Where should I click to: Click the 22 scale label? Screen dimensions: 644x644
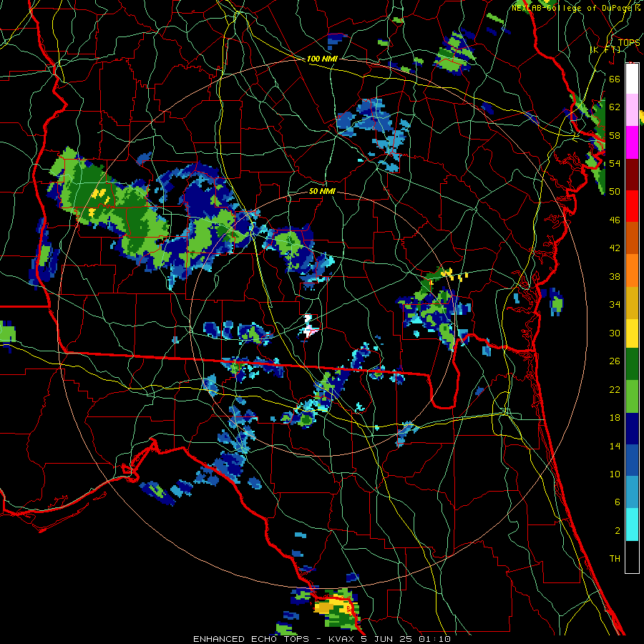pyautogui.click(x=615, y=390)
